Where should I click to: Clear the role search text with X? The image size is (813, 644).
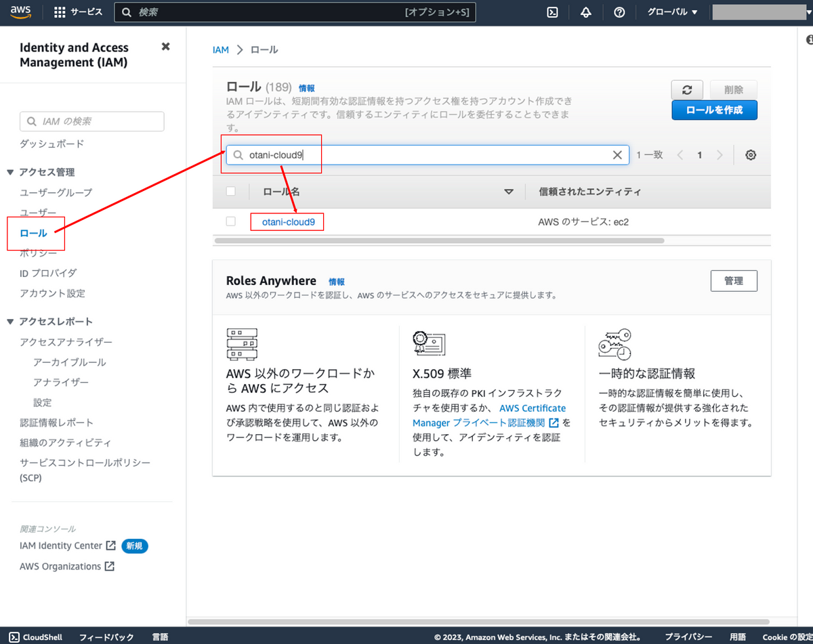[617, 155]
